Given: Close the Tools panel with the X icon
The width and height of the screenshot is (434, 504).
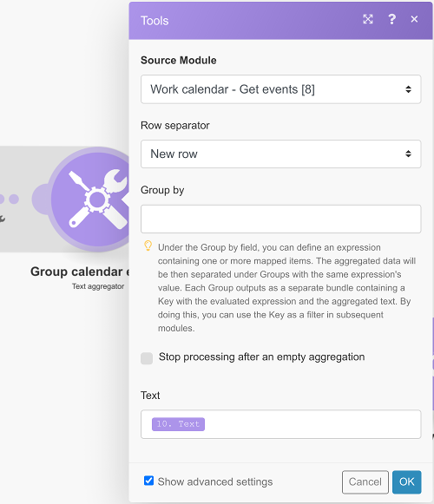Looking at the screenshot, I should click(x=414, y=19).
